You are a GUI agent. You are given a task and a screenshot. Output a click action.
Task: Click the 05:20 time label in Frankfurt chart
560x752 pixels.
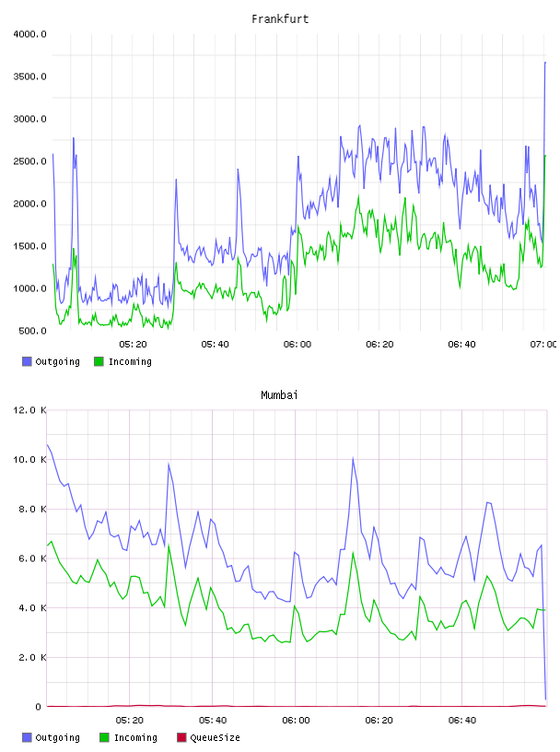click(x=133, y=345)
